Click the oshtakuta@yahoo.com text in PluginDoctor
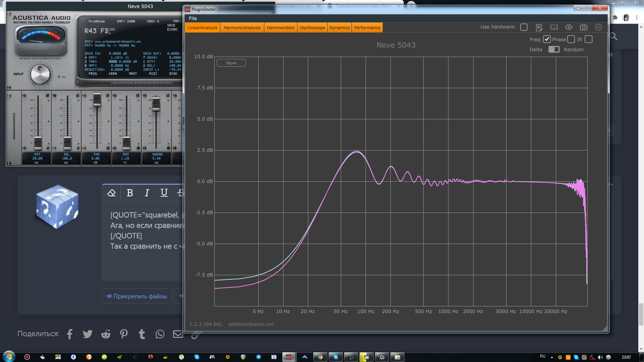This screenshot has height=362, width=644. [251, 324]
